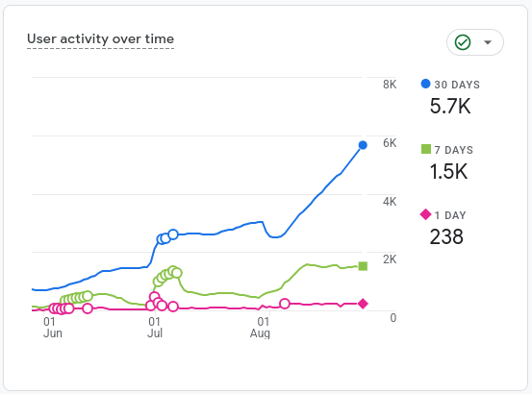Click the topmost blue hollow circle annotation
Viewport: 532px width, 394px height.
[x=173, y=234]
